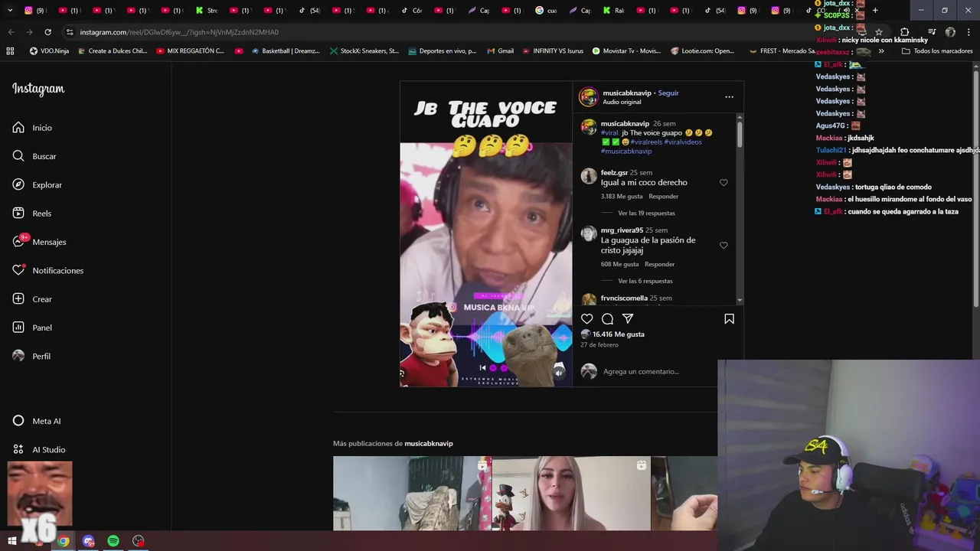Viewport: 980px width, 551px height.
Task: Switch to the TikTok 'Cór' tab
Action: coord(412,11)
